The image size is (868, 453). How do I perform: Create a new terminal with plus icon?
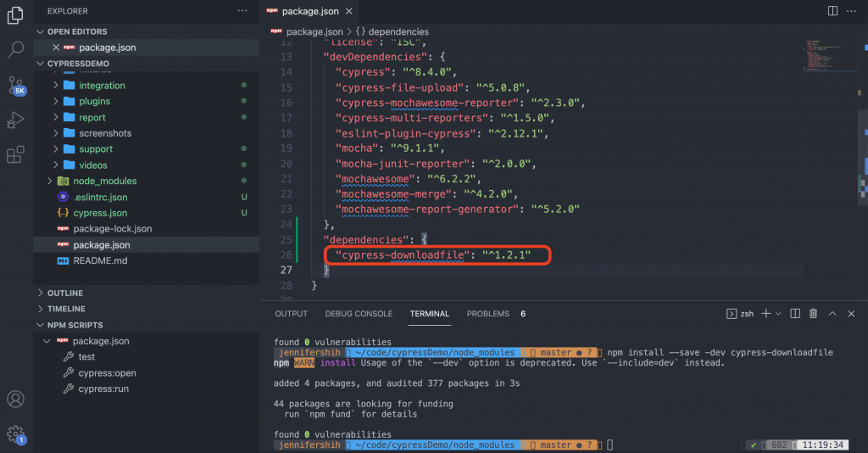(766, 313)
